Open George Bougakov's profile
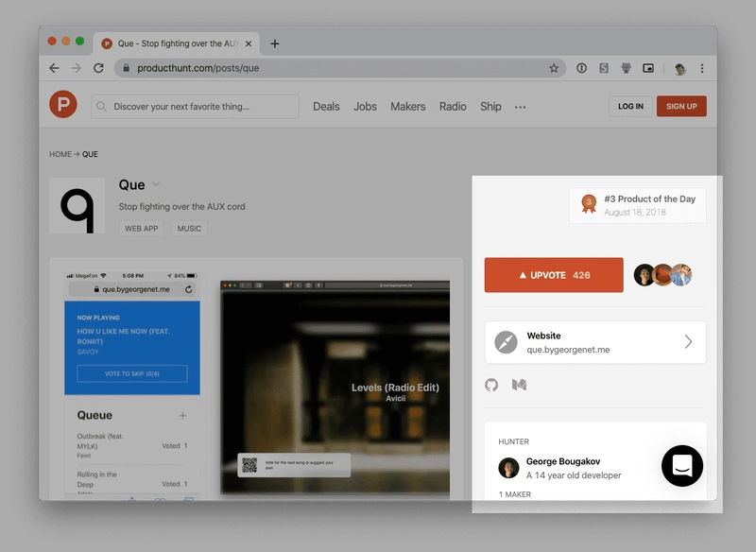Viewport: 756px width, 552px height. coord(563,461)
